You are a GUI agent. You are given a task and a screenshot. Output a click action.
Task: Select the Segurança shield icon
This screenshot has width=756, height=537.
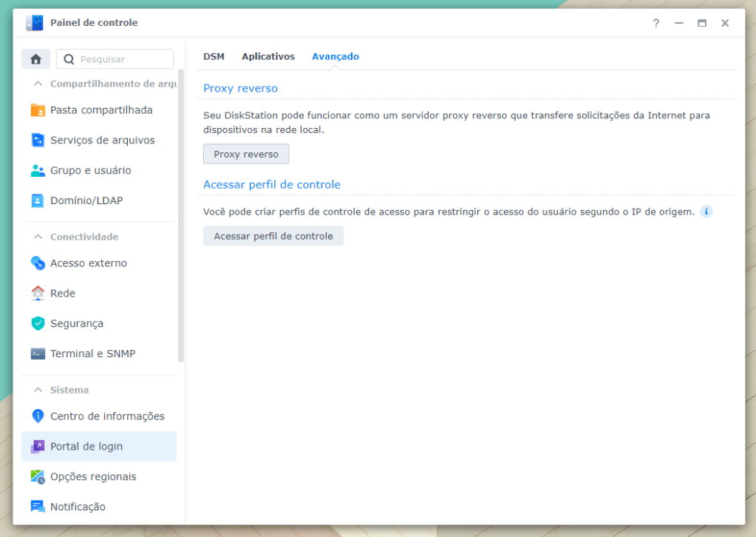coord(38,324)
